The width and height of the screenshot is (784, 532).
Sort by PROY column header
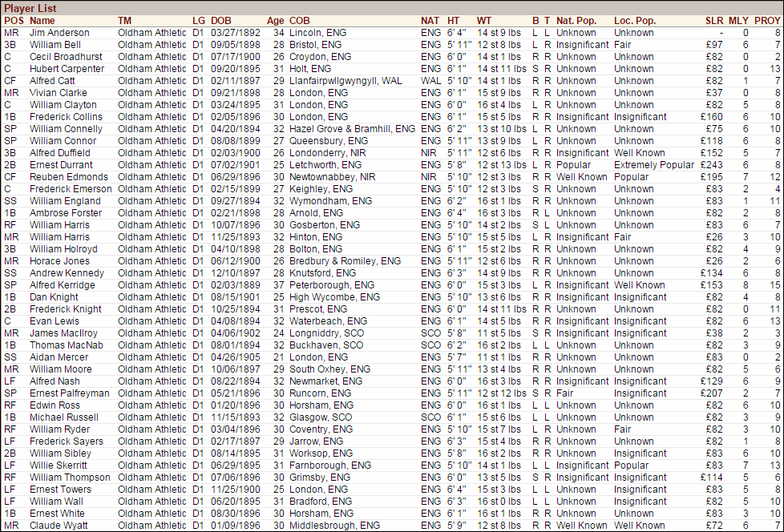point(767,21)
